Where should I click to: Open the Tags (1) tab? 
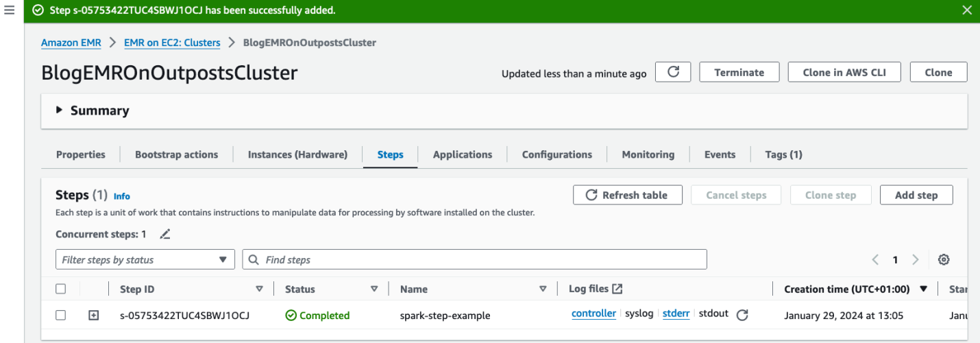[783, 154]
